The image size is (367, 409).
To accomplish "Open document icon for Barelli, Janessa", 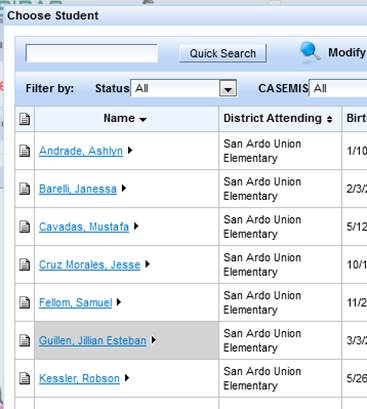I will click(x=25, y=189).
